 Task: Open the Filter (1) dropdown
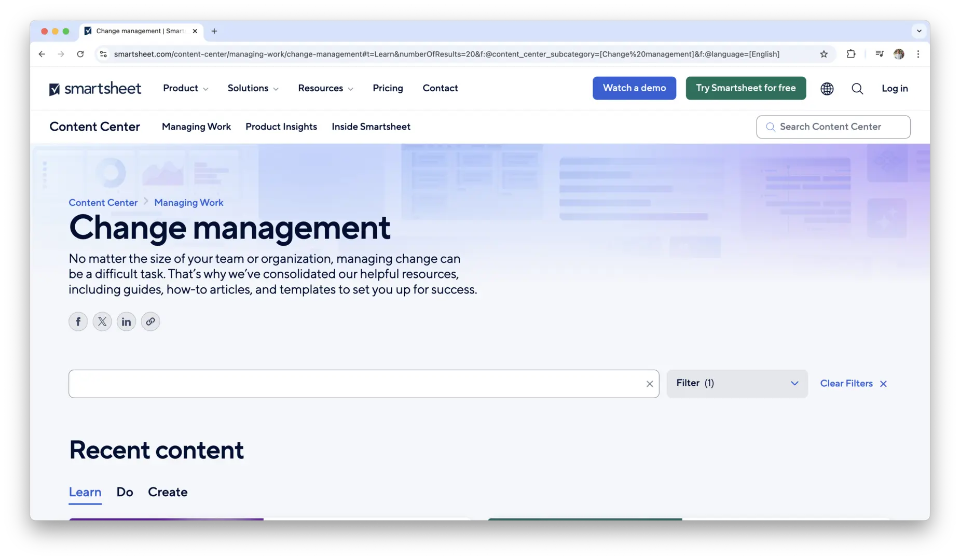pos(736,383)
